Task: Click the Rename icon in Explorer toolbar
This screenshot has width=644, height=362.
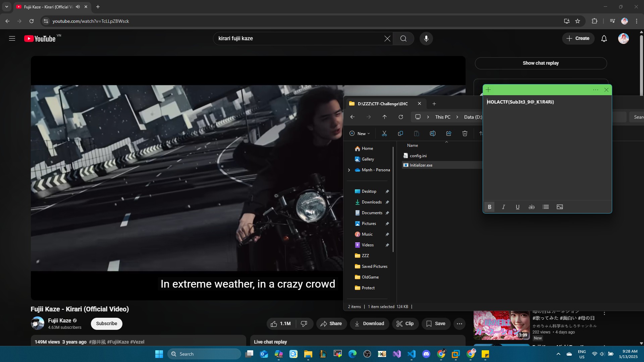Action: [x=432, y=133]
